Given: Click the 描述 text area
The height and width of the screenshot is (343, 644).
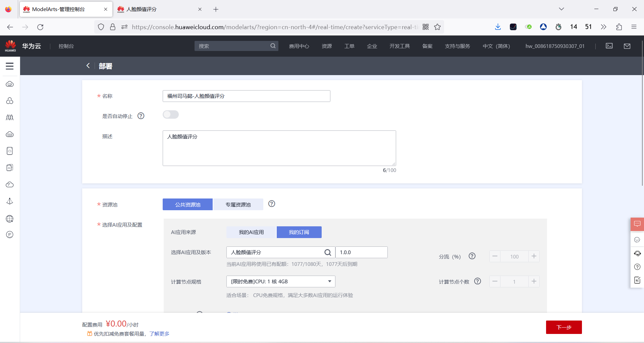Looking at the screenshot, I should [x=279, y=148].
